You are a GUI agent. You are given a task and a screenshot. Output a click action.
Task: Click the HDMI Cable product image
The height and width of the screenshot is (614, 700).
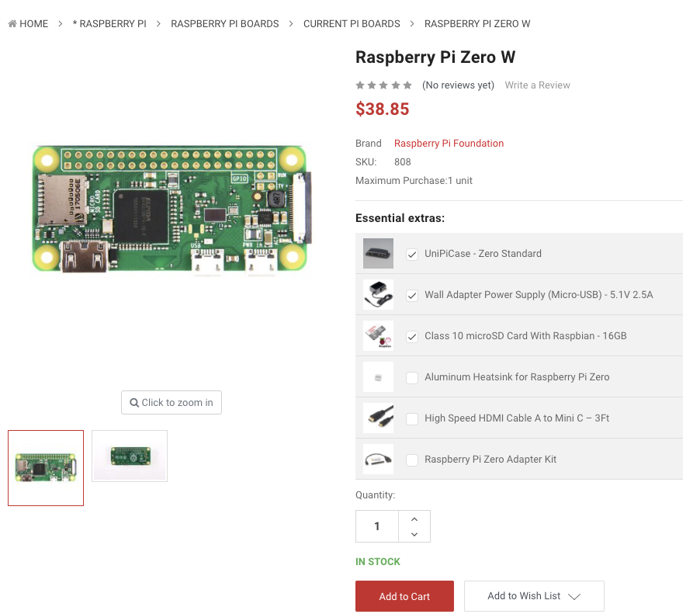click(x=378, y=418)
